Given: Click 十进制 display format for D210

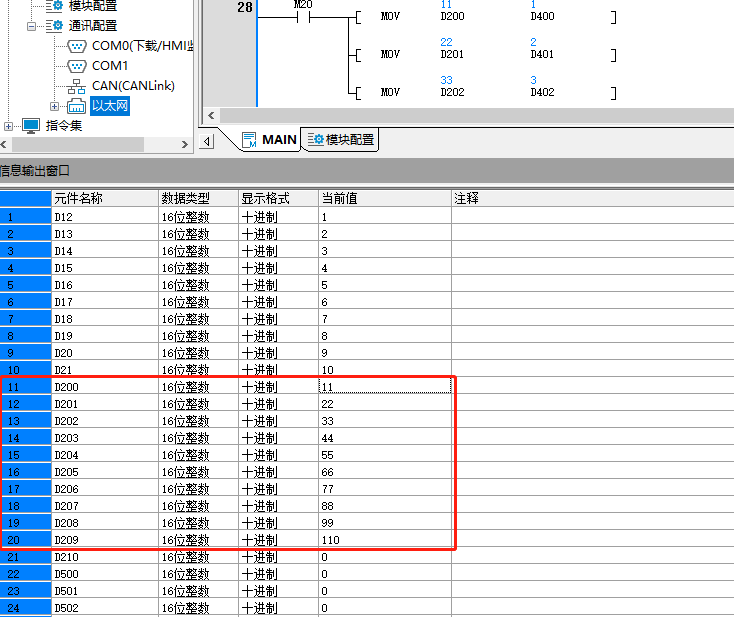Looking at the screenshot, I should (279, 557).
